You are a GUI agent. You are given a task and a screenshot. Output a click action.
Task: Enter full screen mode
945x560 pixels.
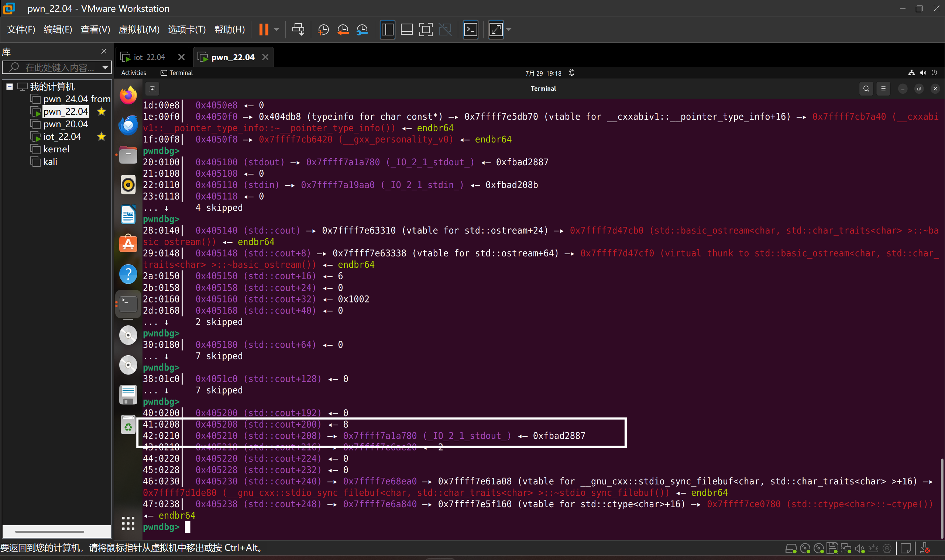pyautogui.click(x=426, y=30)
